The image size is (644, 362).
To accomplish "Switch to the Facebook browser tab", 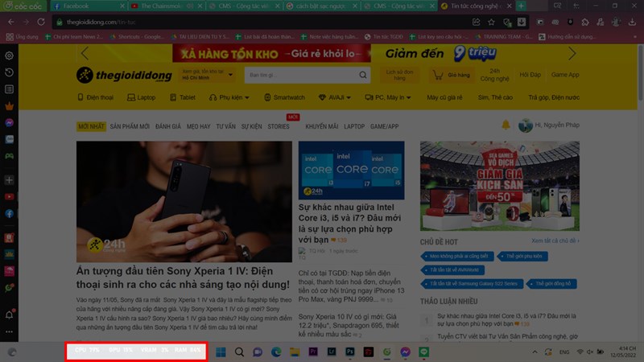I will point(89,6).
